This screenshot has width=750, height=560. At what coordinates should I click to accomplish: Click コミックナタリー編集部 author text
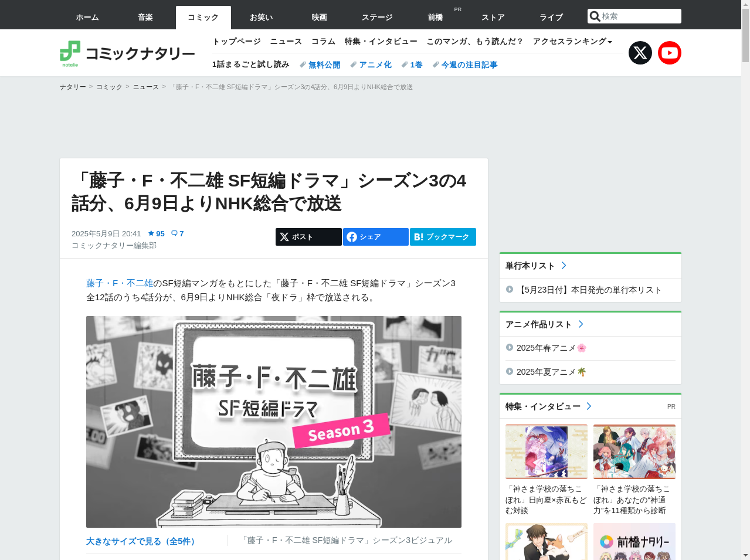(114, 246)
